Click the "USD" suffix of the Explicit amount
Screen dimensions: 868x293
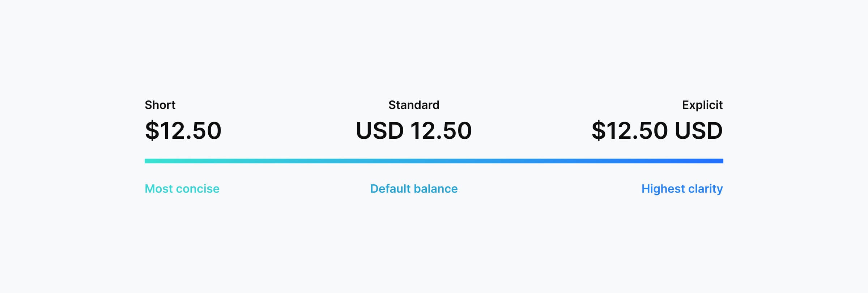point(698,130)
